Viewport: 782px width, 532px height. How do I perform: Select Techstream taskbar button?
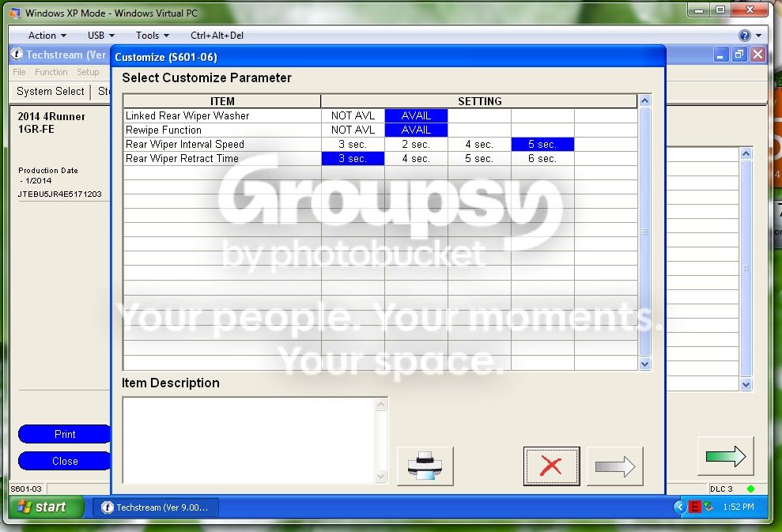(156, 507)
